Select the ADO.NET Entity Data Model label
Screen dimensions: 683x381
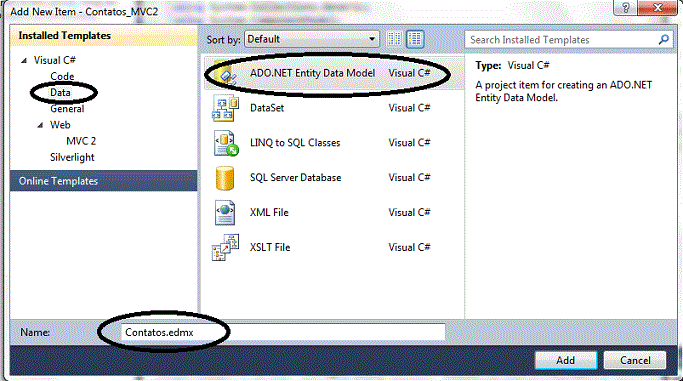coord(312,73)
